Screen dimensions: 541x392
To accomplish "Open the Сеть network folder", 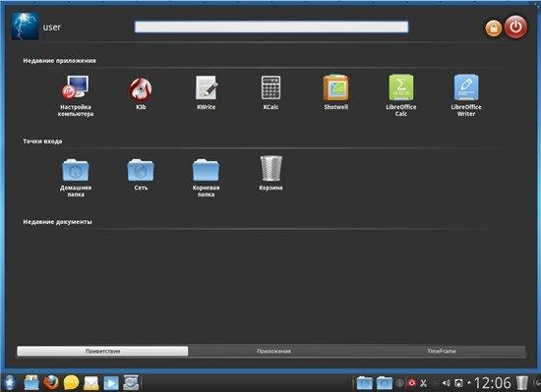I will click(141, 174).
